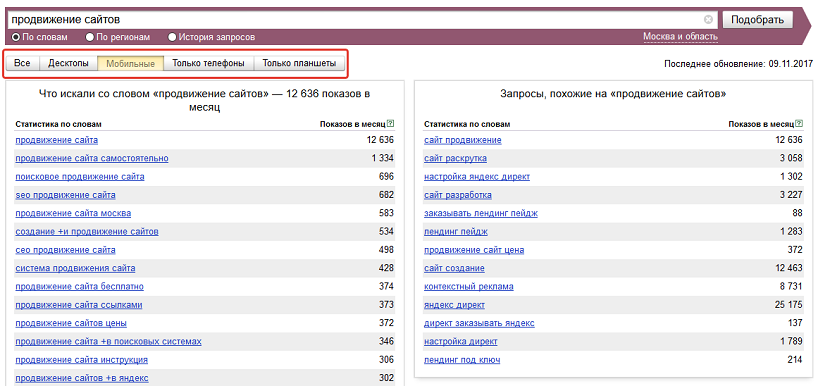Open 'поисковое продвижение сайта' link

80,177
